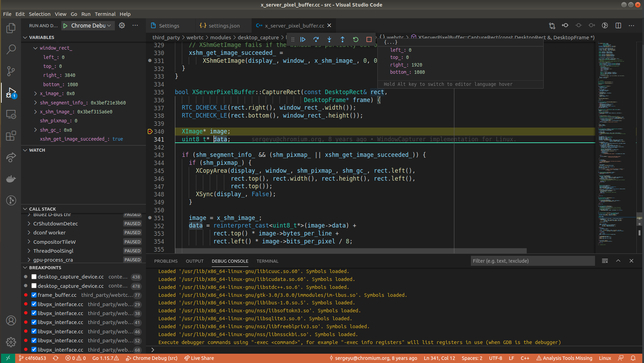Screen dimensions: 644x363
Task: Open the Terminal menu
Action: pyautogui.click(x=105, y=14)
